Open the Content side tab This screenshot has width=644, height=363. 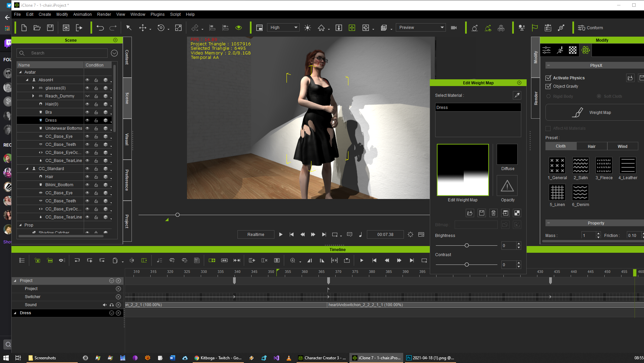127,57
